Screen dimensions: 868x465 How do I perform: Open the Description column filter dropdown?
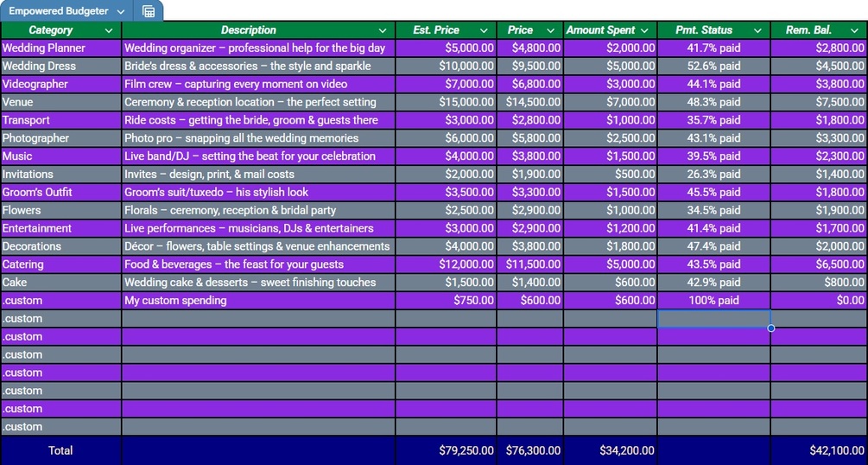383,30
